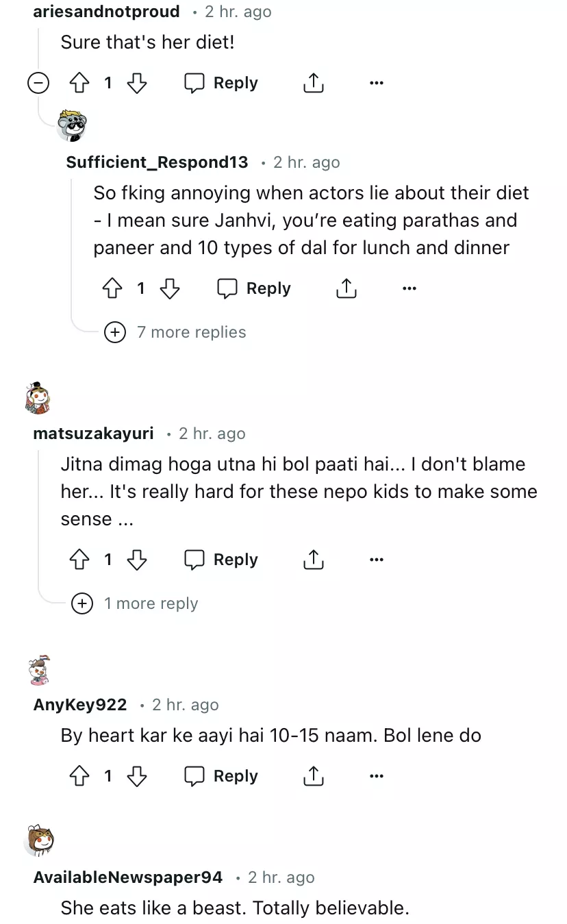The image size is (567, 924).
Task: Open more options on Sufficient_Respond13's comment
Action: 409,289
